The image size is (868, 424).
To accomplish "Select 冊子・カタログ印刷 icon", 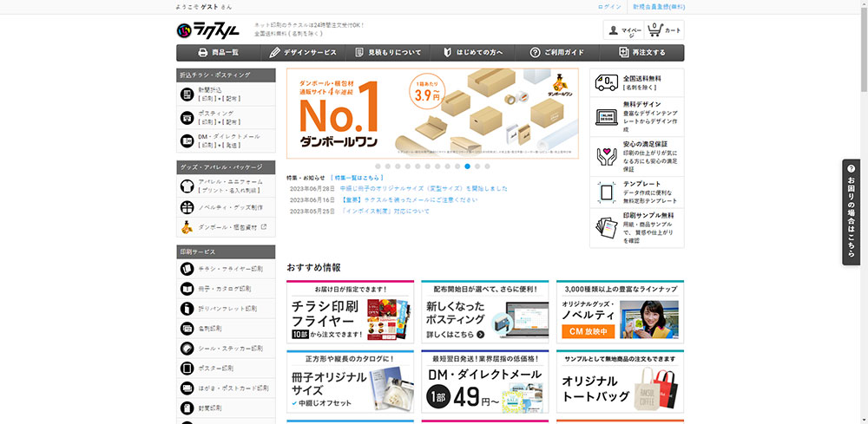I will (187, 289).
